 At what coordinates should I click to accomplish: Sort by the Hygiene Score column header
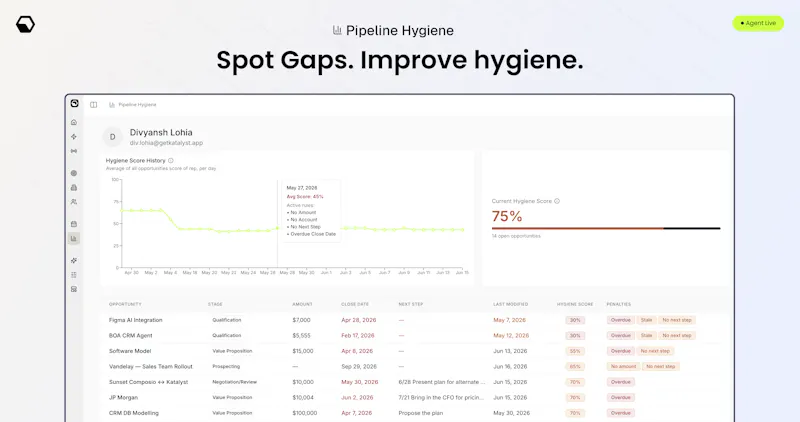[575, 304]
